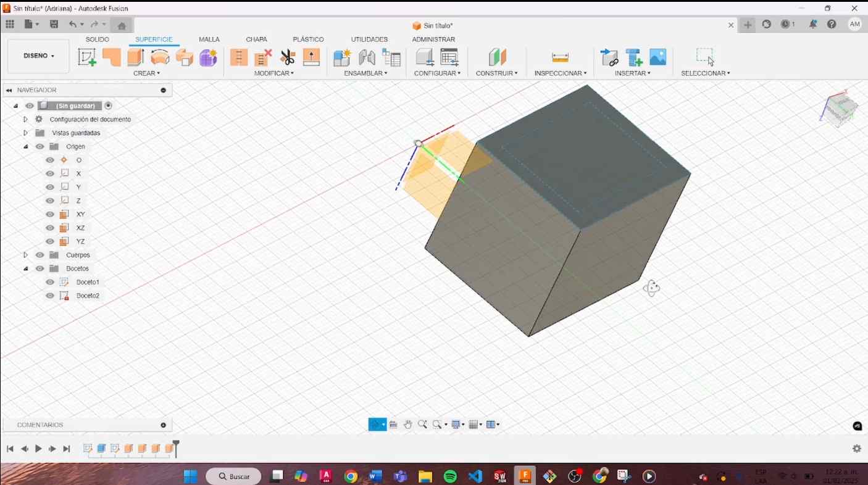Open the notifications bell
868x485 pixels.
pyautogui.click(x=813, y=25)
